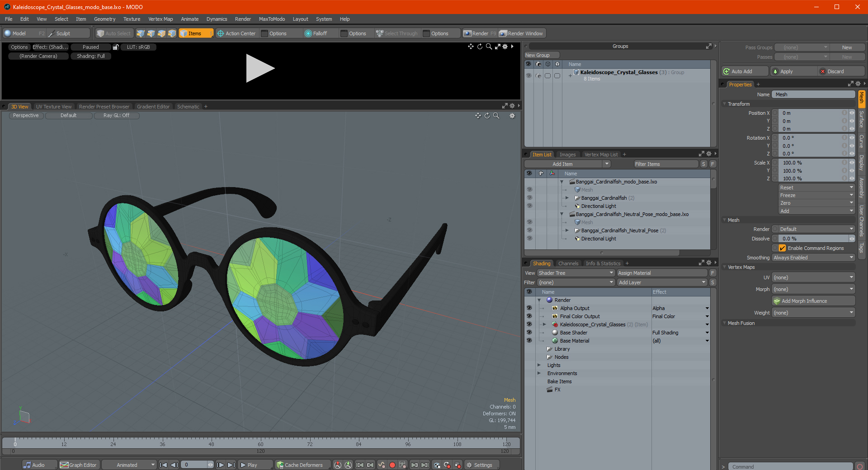The height and width of the screenshot is (470, 868).
Task: Go to first frame in transport controls
Action: tap(164, 465)
